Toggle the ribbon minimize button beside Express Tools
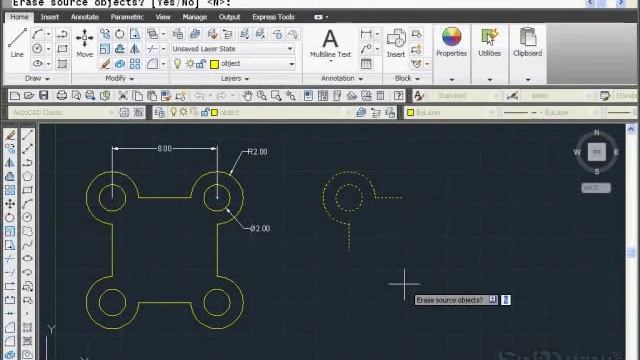This screenshot has width=640, height=360. click(x=318, y=17)
